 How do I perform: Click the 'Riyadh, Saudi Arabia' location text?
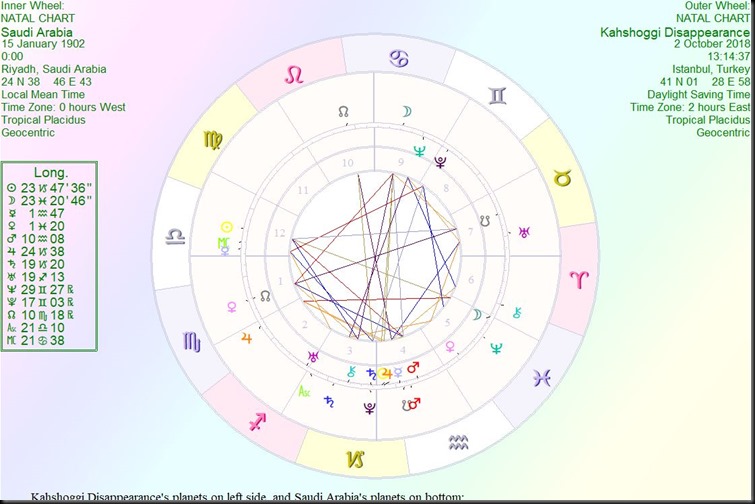coord(54,69)
